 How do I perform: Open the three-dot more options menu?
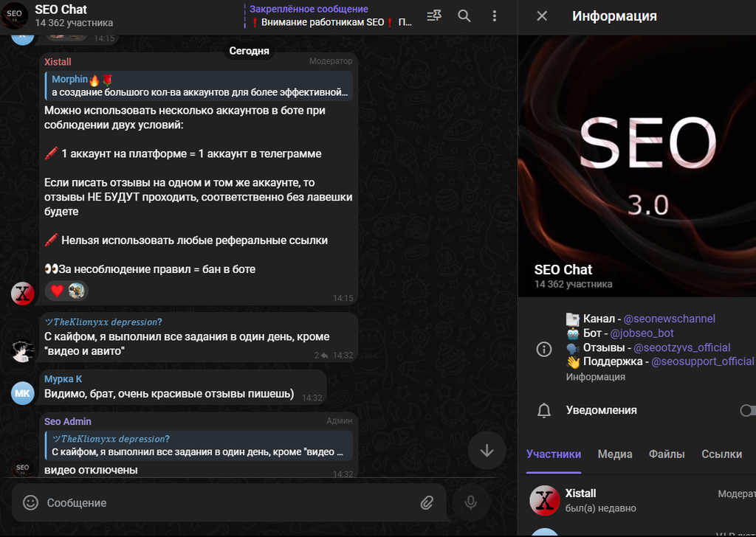click(x=494, y=16)
